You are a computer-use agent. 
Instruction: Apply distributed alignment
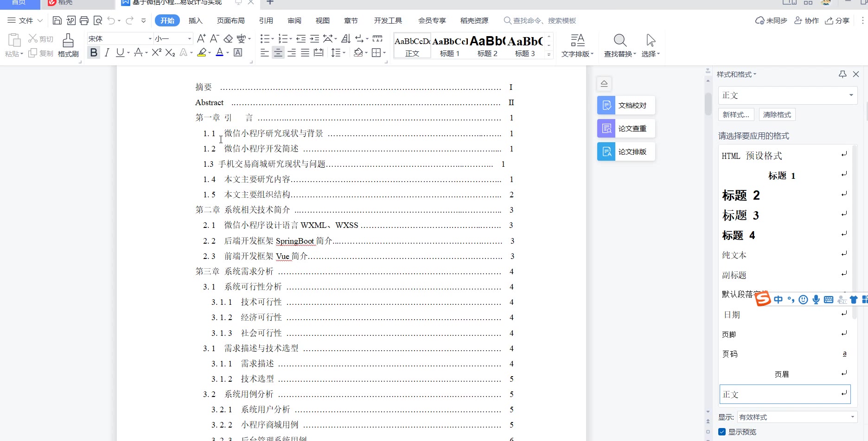tap(319, 52)
